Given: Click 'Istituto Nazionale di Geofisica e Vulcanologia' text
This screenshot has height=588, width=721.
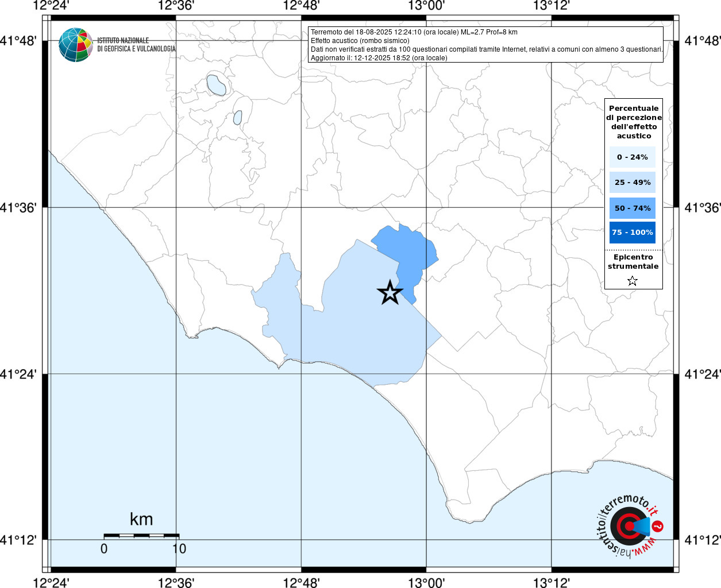Looking at the screenshot, I should click(x=136, y=45).
